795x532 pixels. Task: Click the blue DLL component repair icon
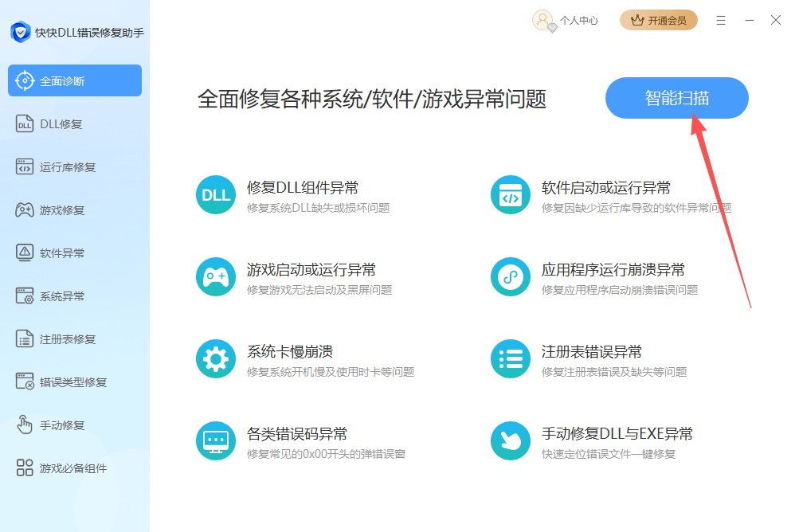[x=216, y=195]
